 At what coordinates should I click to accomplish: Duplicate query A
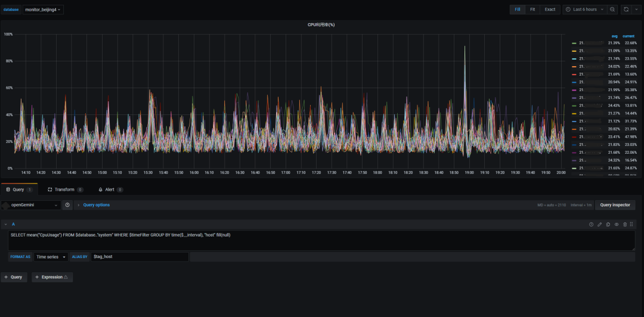pos(608,224)
